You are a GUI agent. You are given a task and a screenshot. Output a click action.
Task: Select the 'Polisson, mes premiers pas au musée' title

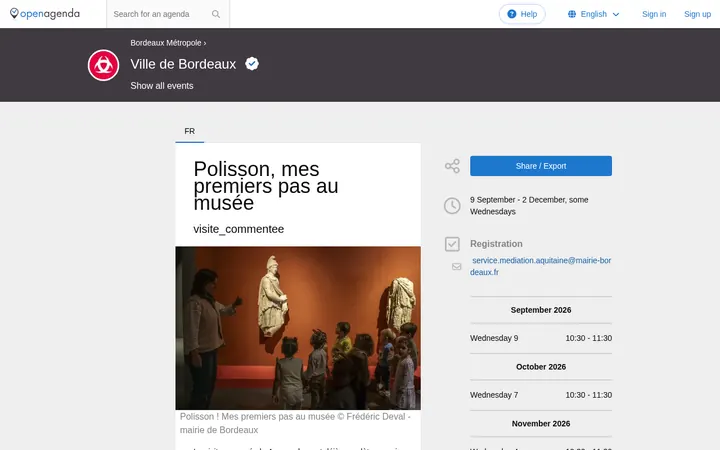266,186
